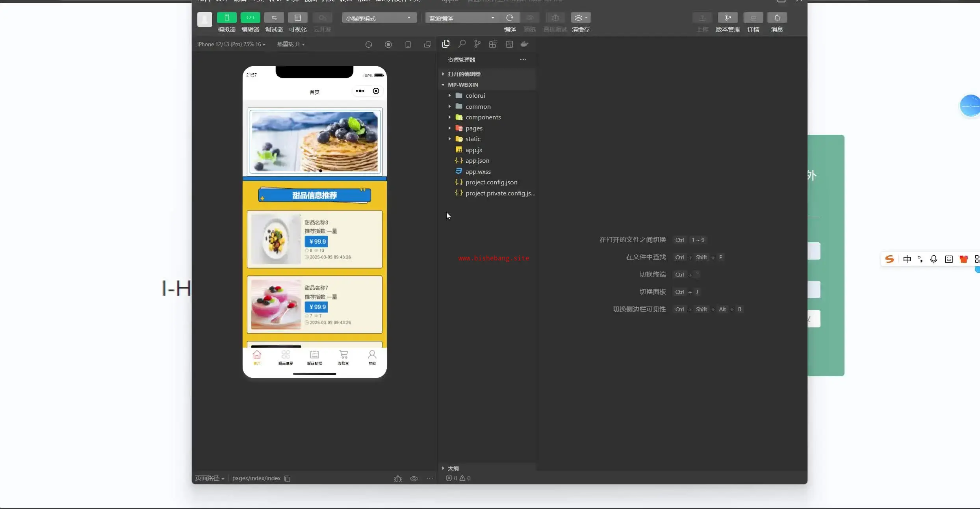Screen dimensions: 980x509
Task: Open the search icon in sidebar
Action: click(462, 44)
